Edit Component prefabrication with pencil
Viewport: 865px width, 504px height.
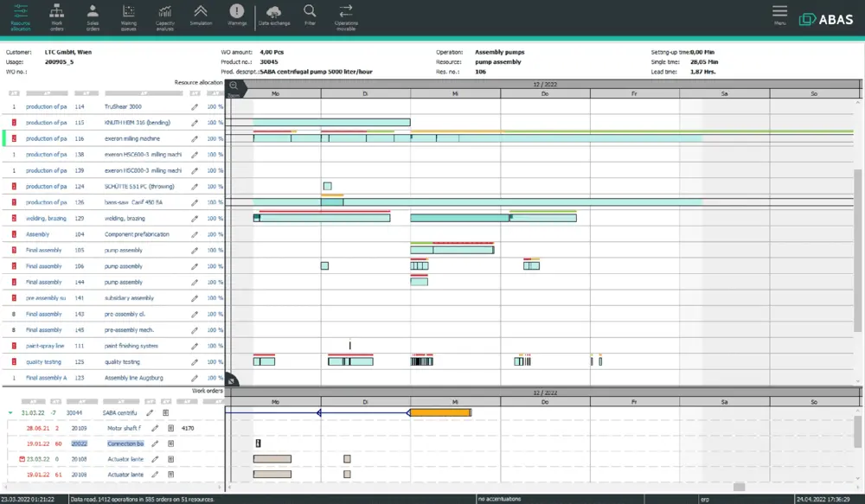pos(195,234)
